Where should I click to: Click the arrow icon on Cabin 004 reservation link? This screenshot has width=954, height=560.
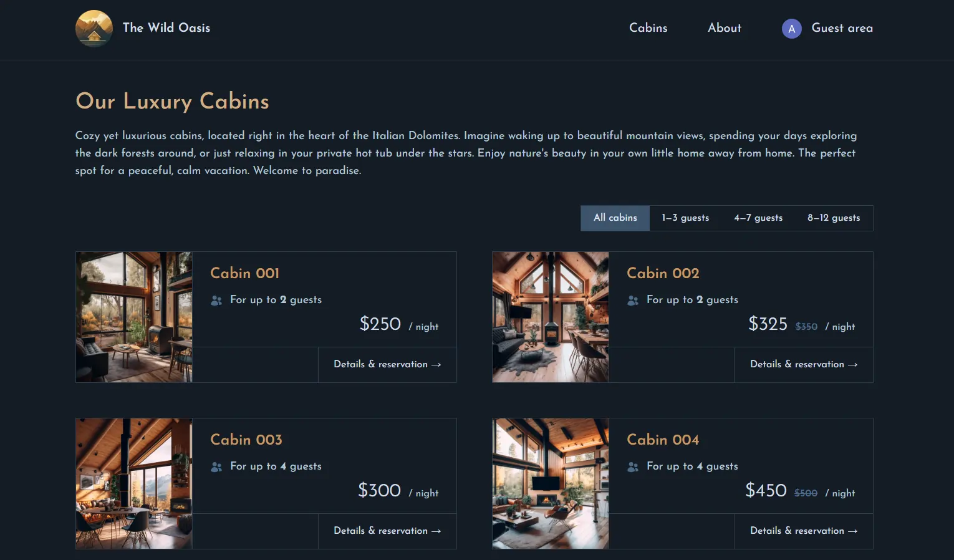[x=854, y=531]
